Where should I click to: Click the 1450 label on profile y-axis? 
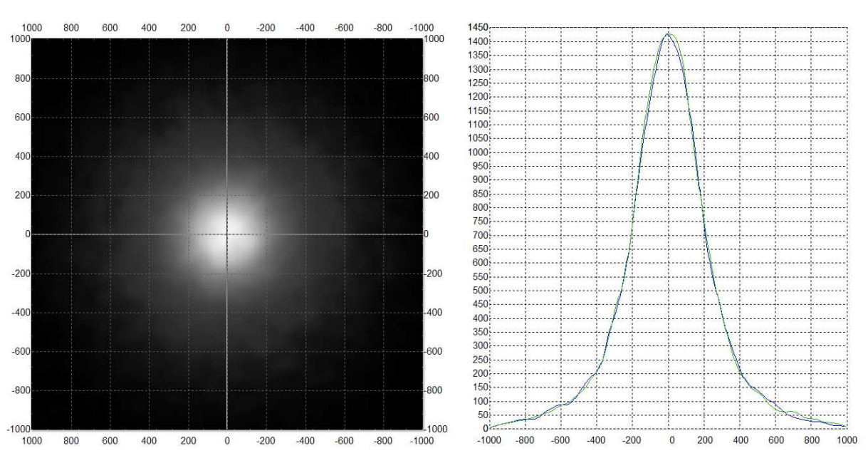(475, 27)
